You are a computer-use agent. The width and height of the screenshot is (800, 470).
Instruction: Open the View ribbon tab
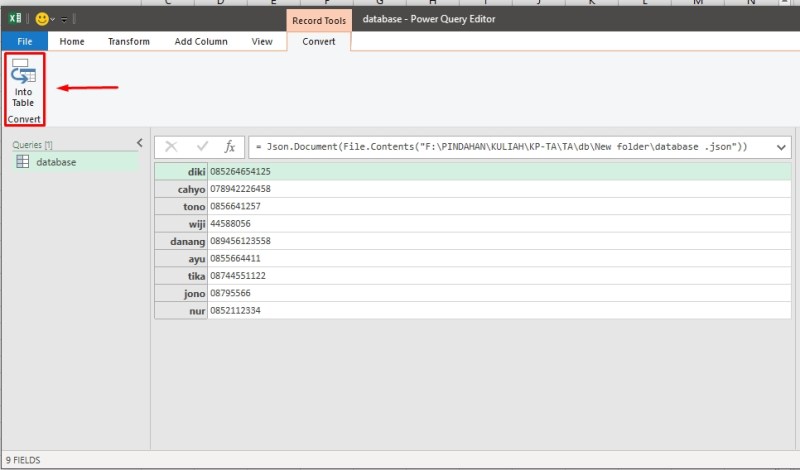(x=262, y=41)
